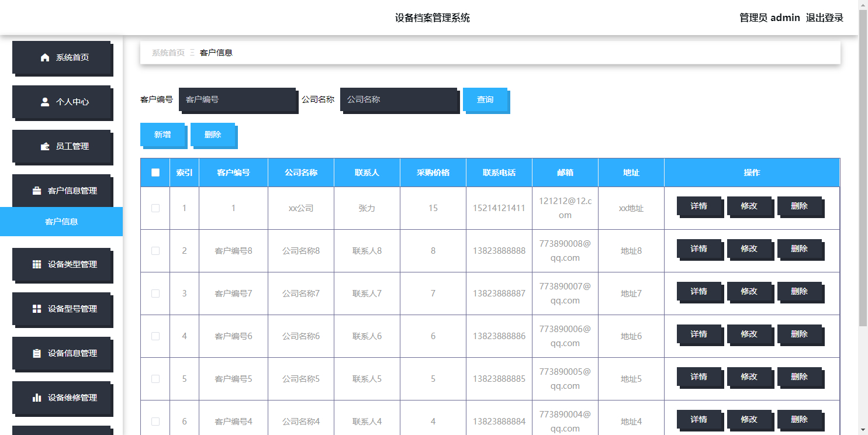Click the bar chart icon beside 设备维修管理
This screenshot has width=868, height=435.
[37, 398]
